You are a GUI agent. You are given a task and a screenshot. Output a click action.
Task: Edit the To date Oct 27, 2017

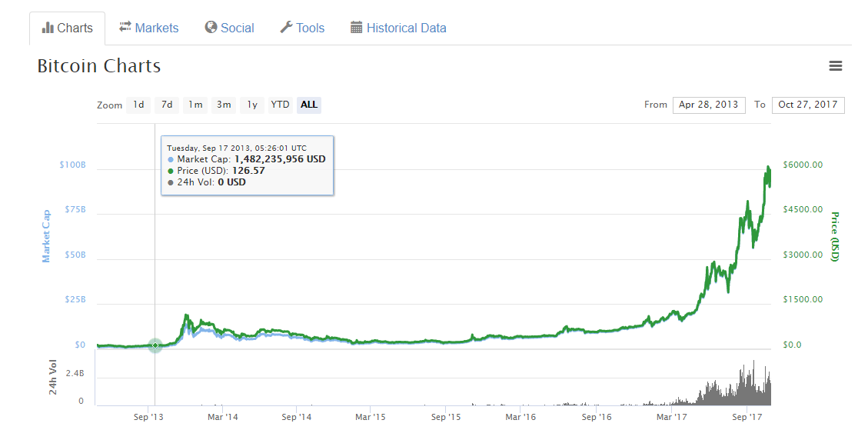808,105
